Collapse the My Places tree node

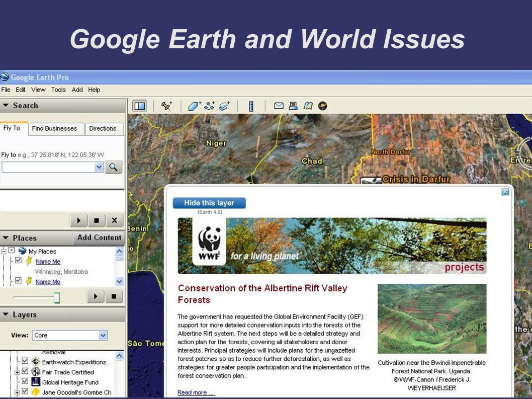[x=4, y=251]
